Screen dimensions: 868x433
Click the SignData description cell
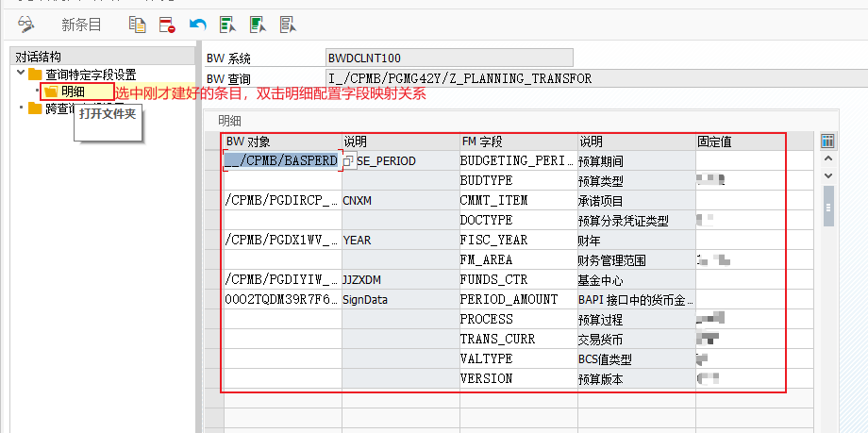401,300
